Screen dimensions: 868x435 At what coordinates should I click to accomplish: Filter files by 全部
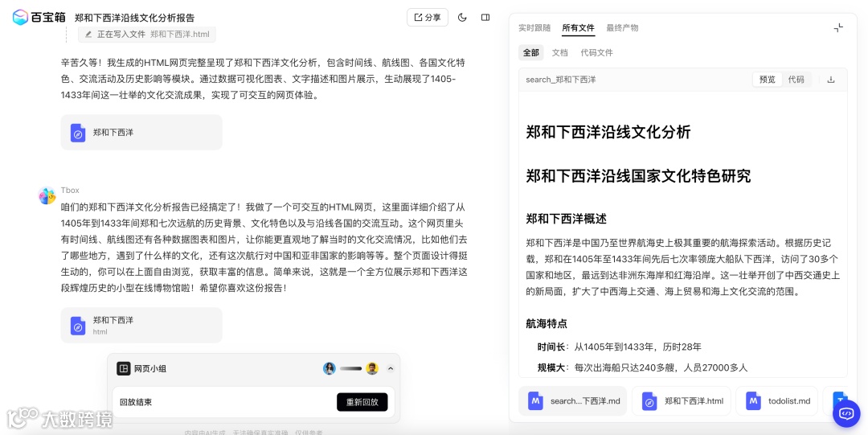click(531, 52)
